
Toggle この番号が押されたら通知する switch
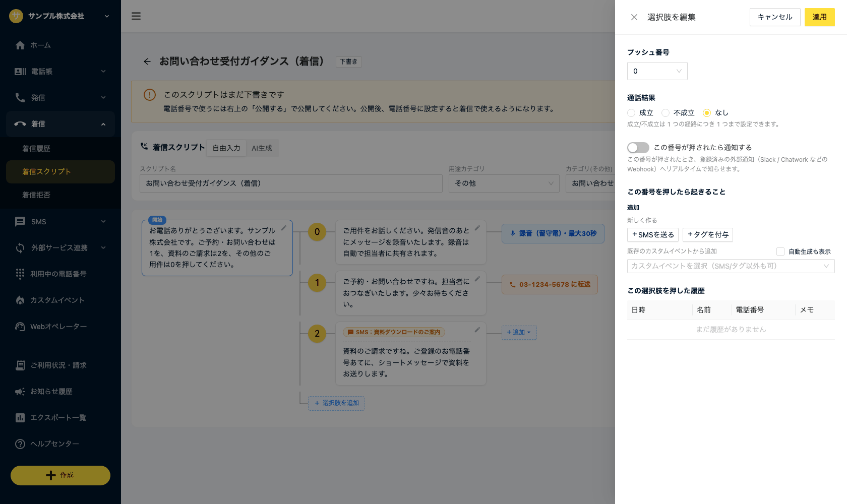click(638, 148)
